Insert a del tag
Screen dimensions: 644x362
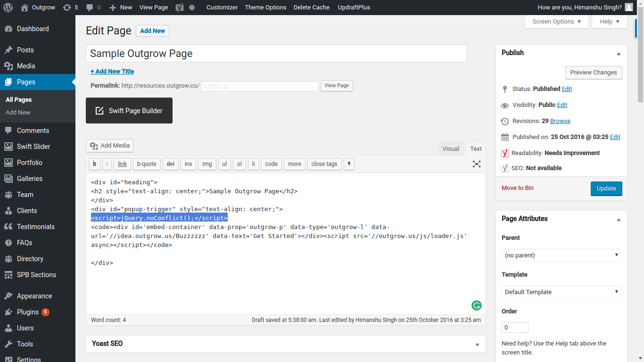pyautogui.click(x=171, y=164)
